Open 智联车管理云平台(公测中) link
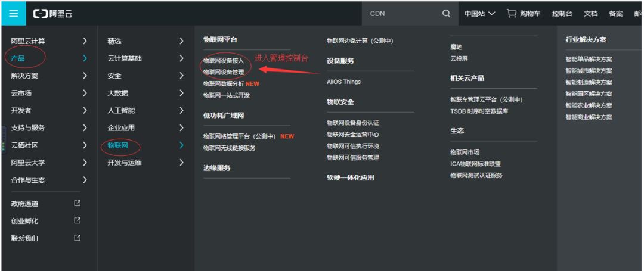The width and height of the screenshot is (644, 271). 487,99
